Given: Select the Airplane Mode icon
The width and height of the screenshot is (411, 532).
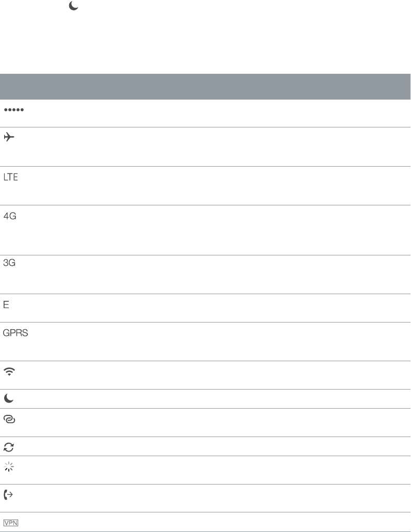Looking at the screenshot, I should (x=10, y=138).
